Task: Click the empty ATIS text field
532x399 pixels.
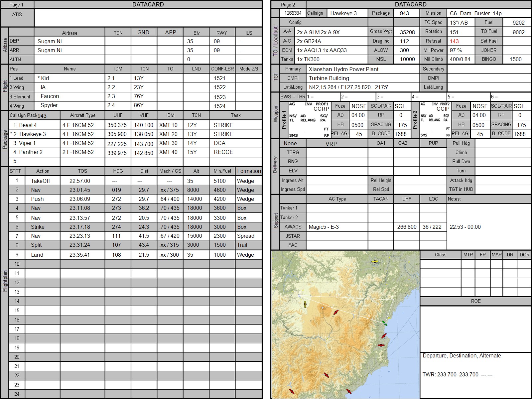Action: pos(148,18)
